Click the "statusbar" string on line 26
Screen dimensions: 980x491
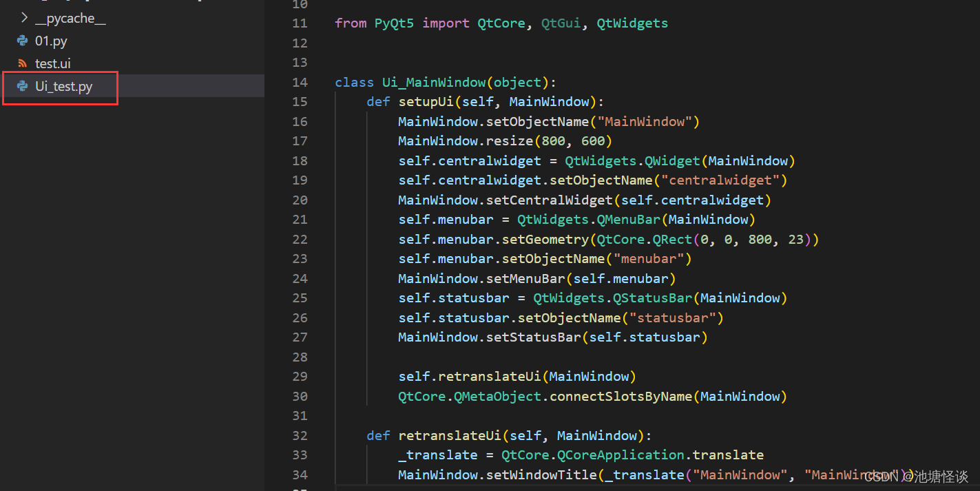coord(673,317)
